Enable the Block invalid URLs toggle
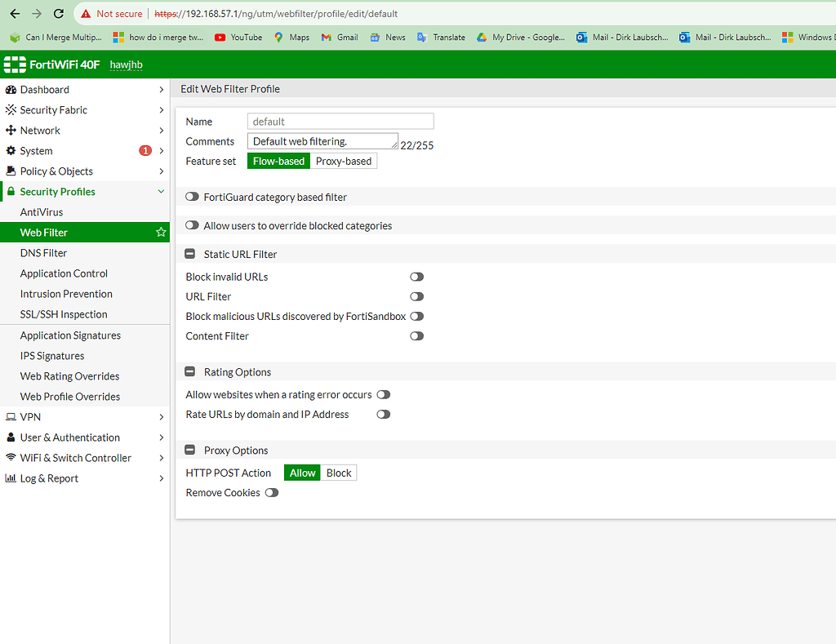836x644 pixels. pyautogui.click(x=416, y=277)
